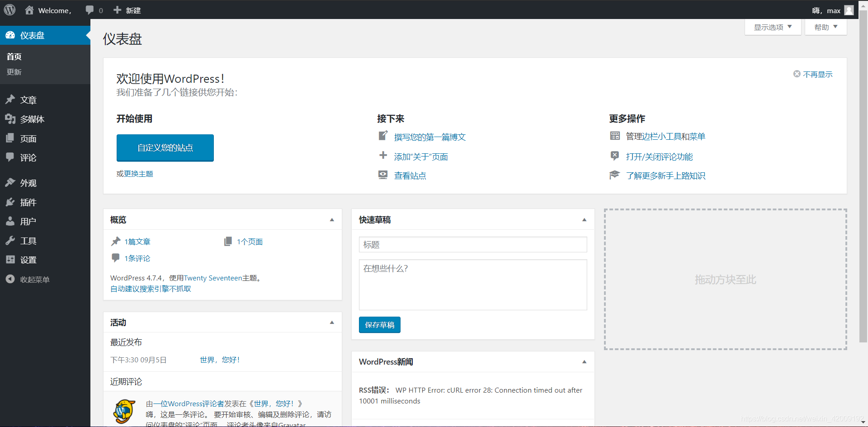Click the 自定义您的站点 button
Screen dimensions: 868x427
165,147
